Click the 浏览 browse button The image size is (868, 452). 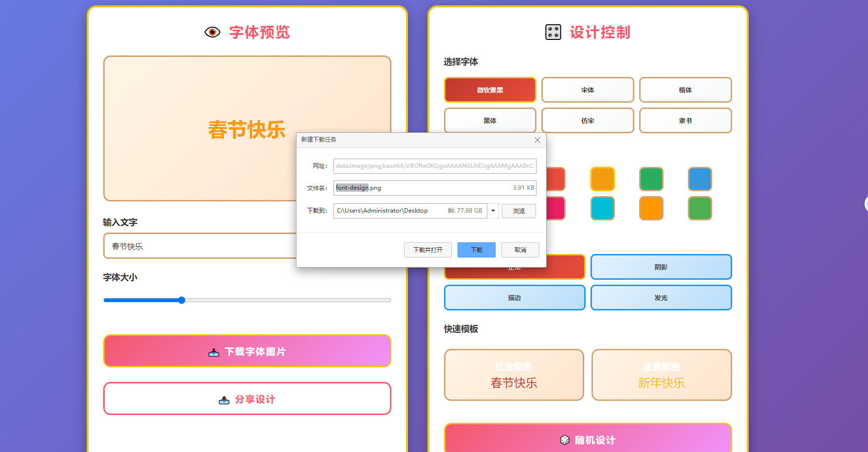point(518,211)
